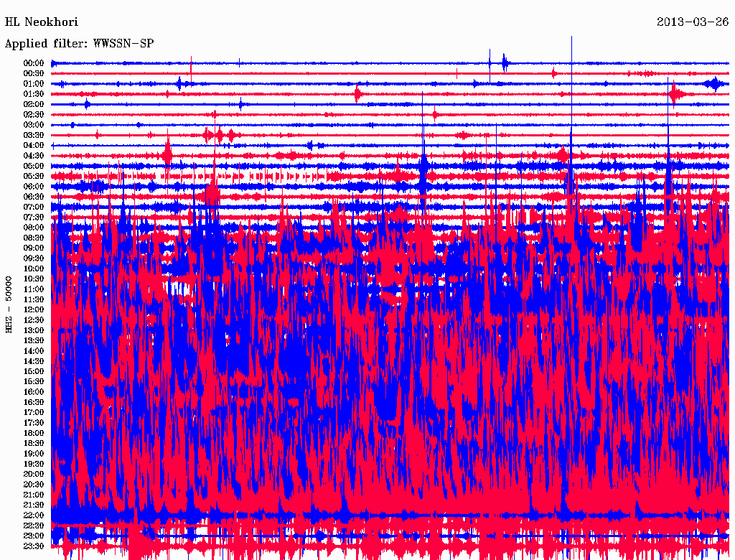Select the 17:30 time label

tap(34, 423)
